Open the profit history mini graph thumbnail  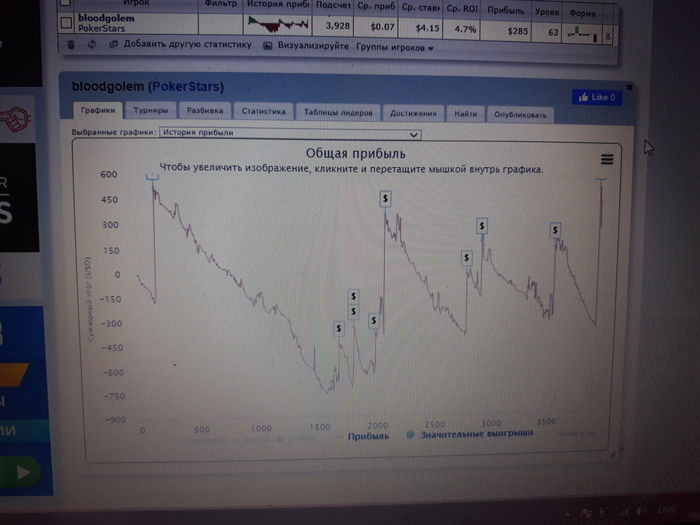coord(278,24)
